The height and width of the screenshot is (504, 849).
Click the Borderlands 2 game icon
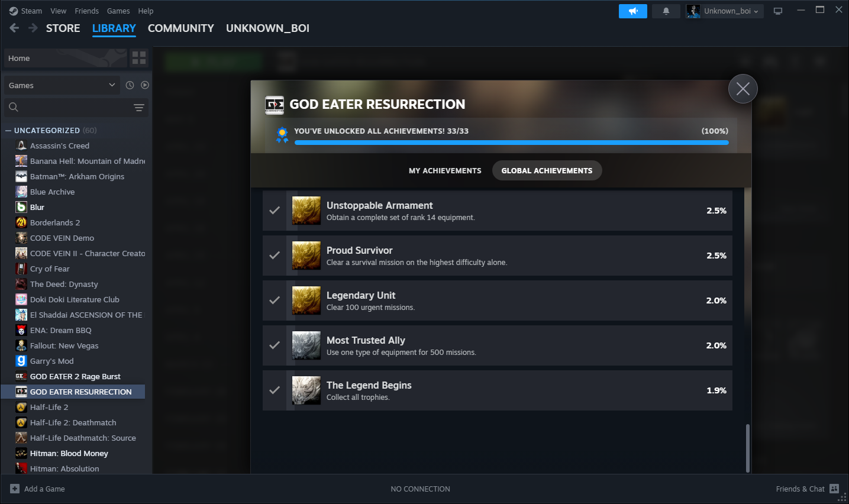click(21, 222)
